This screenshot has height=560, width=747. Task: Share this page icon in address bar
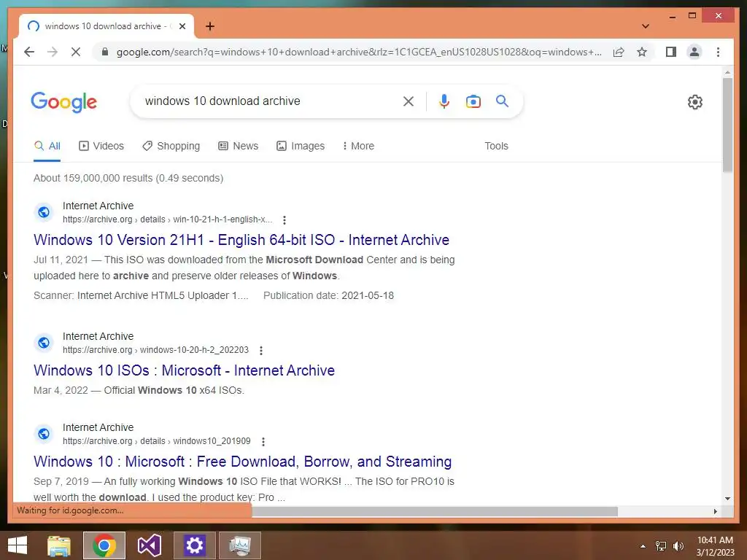(619, 52)
